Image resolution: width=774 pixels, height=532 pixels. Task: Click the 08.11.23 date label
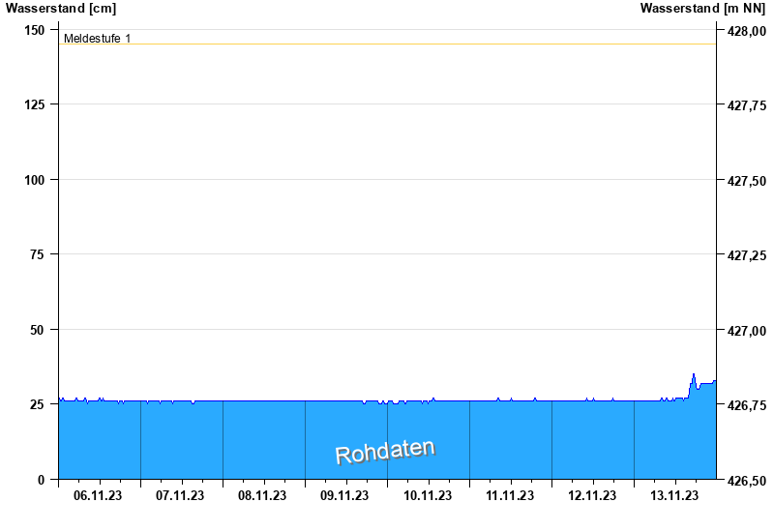pos(263,496)
